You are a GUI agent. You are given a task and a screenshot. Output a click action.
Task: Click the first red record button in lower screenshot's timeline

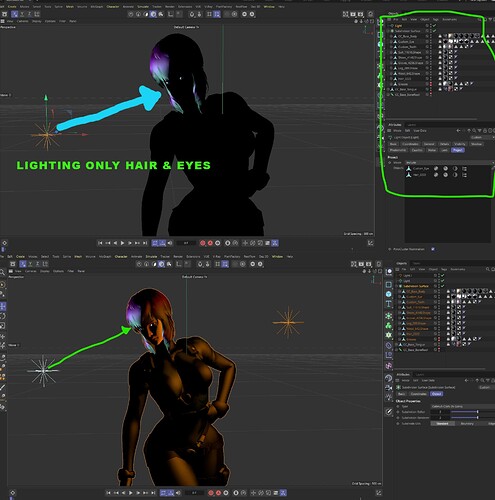click(211, 493)
